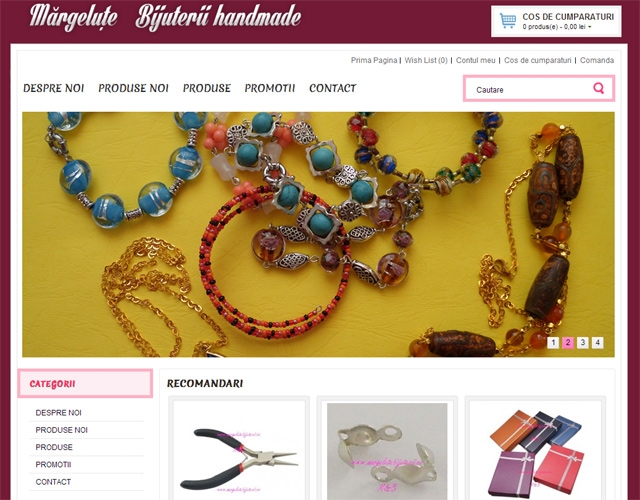
Task: Select PRODUSE in the Categorii sidebar
Action: 54,447
